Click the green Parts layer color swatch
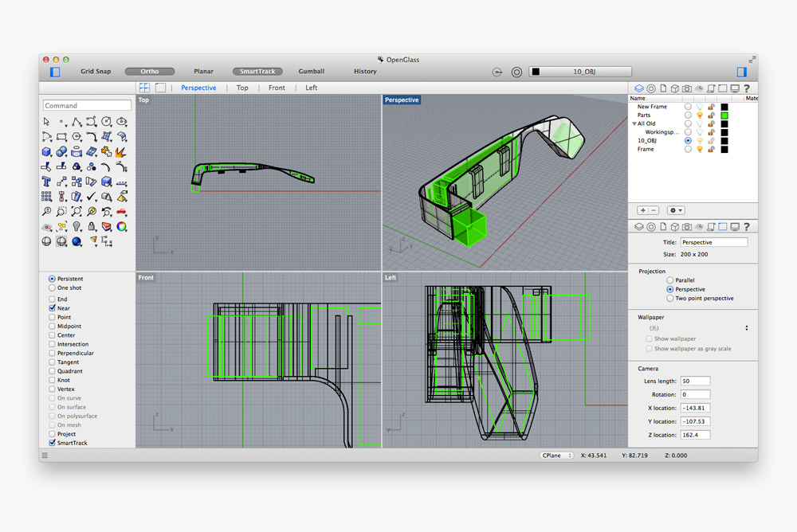This screenshot has width=797, height=532. coord(724,115)
